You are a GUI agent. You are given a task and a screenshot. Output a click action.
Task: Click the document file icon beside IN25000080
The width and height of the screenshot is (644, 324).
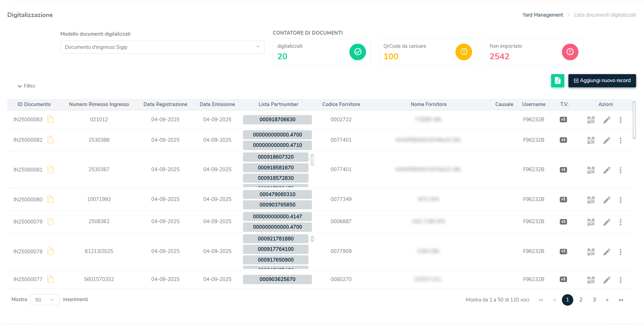click(x=50, y=199)
